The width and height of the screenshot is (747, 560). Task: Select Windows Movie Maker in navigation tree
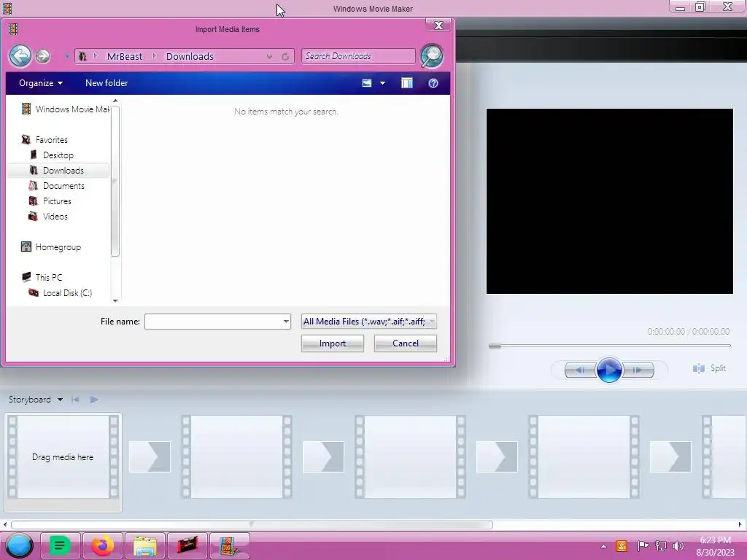tap(66, 109)
